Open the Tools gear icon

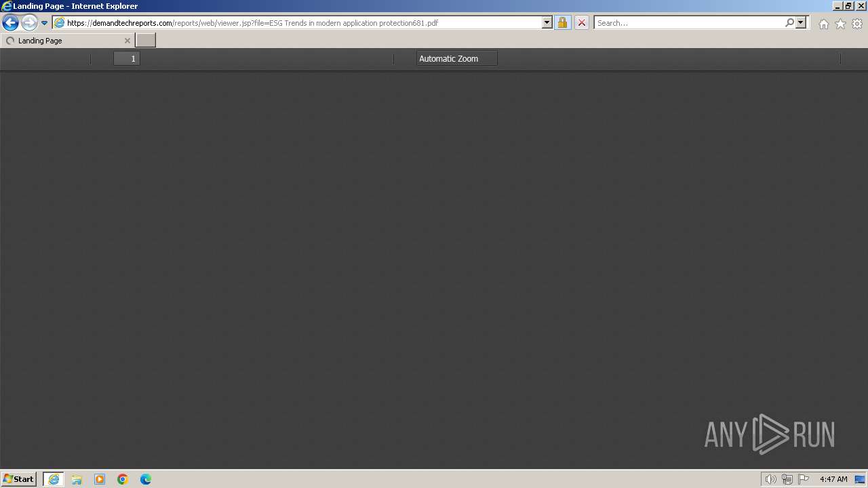pyautogui.click(x=857, y=24)
